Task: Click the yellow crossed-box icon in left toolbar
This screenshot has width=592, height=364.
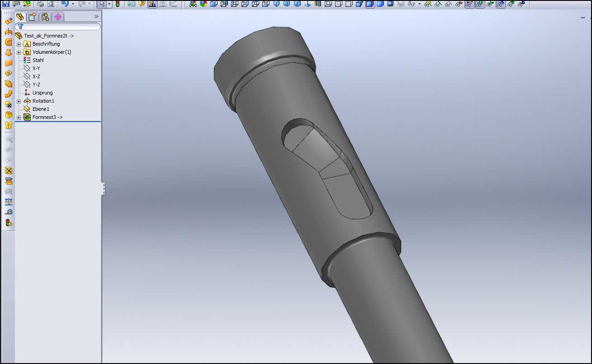Action: click(8, 170)
